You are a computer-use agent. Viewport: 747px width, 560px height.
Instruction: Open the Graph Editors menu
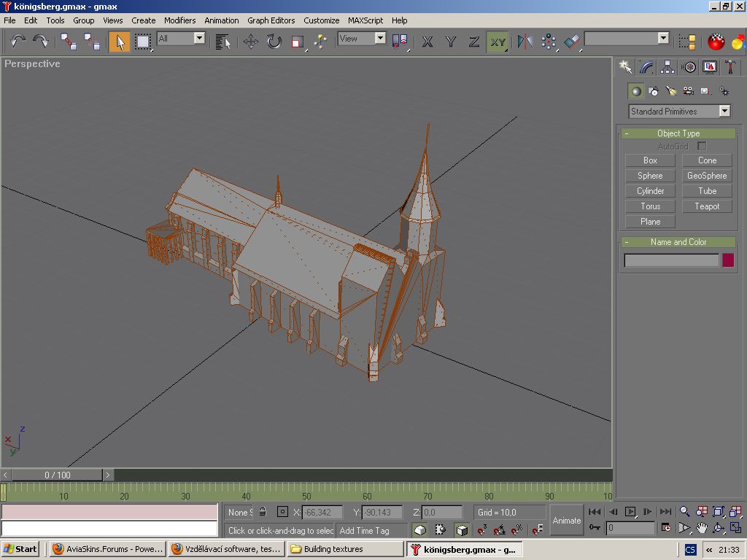click(271, 20)
